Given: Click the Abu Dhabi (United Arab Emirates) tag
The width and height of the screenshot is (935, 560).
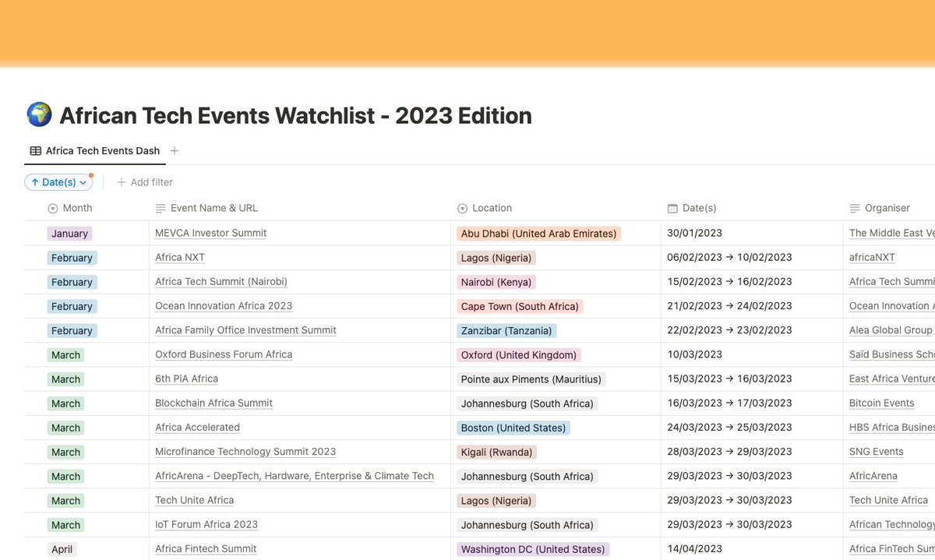Looking at the screenshot, I should [x=538, y=234].
